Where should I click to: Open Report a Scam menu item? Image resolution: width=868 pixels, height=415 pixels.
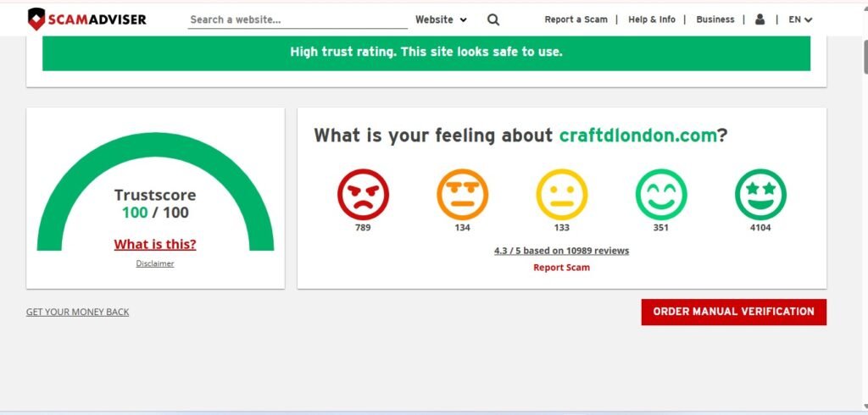[576, 19]
